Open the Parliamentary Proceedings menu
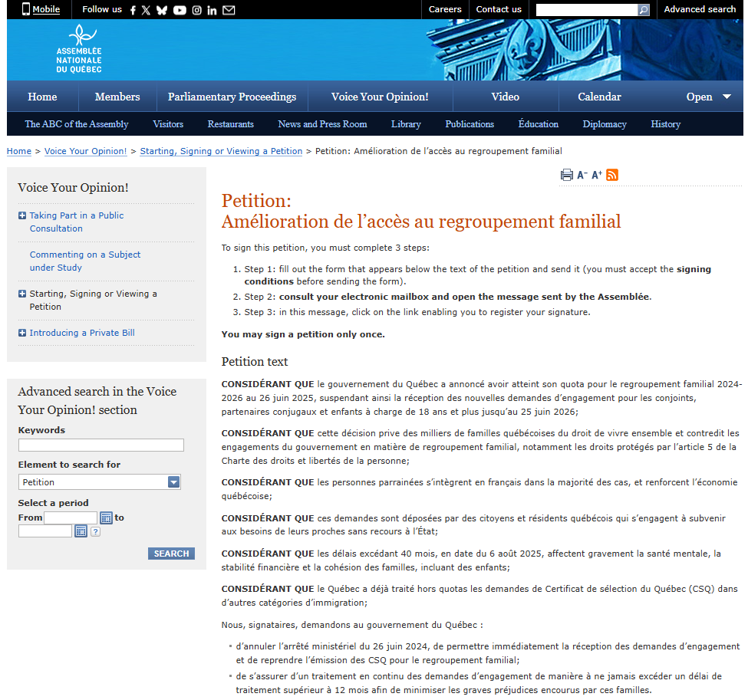Viewport: 748px width, 700px height. tap(232, 97)
